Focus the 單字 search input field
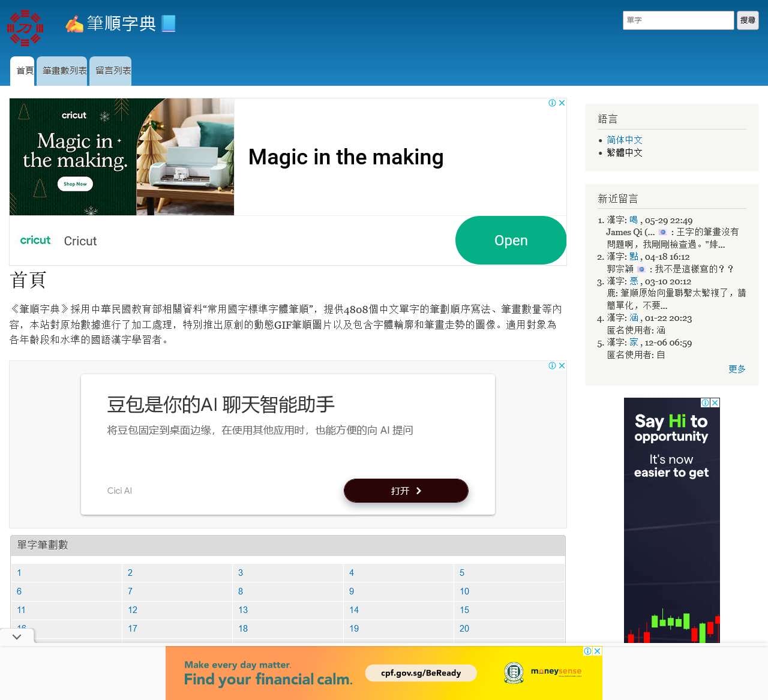 678,20
